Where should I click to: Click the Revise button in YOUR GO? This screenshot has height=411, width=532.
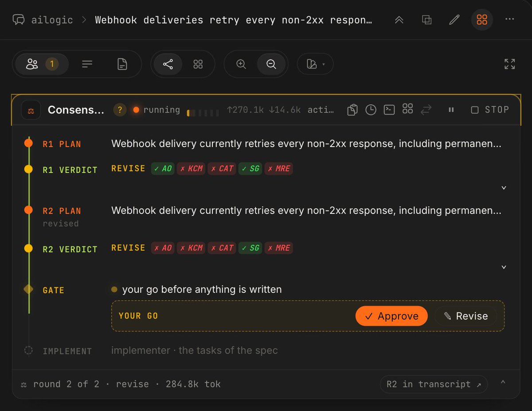[465, 316]
